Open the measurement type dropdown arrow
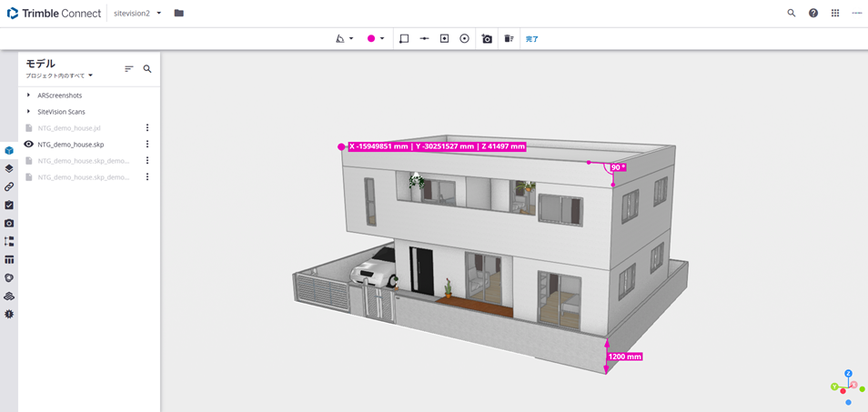 tap(351, 39)
